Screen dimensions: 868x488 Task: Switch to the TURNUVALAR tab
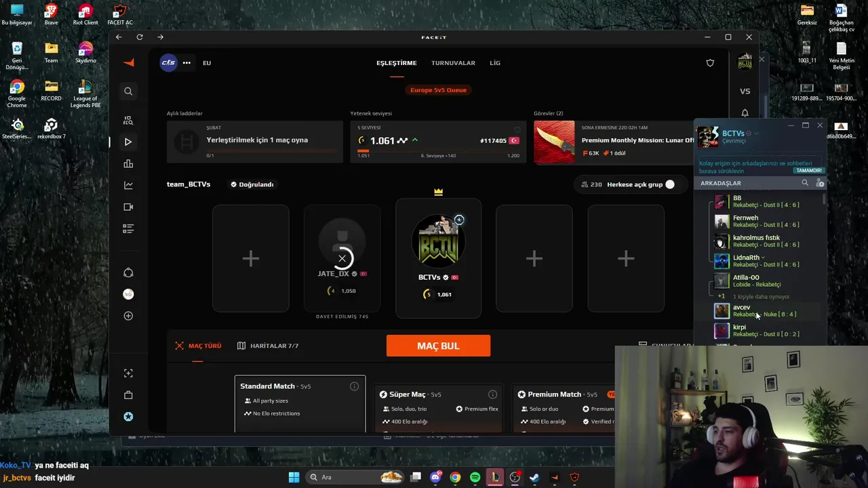[453, 63]
